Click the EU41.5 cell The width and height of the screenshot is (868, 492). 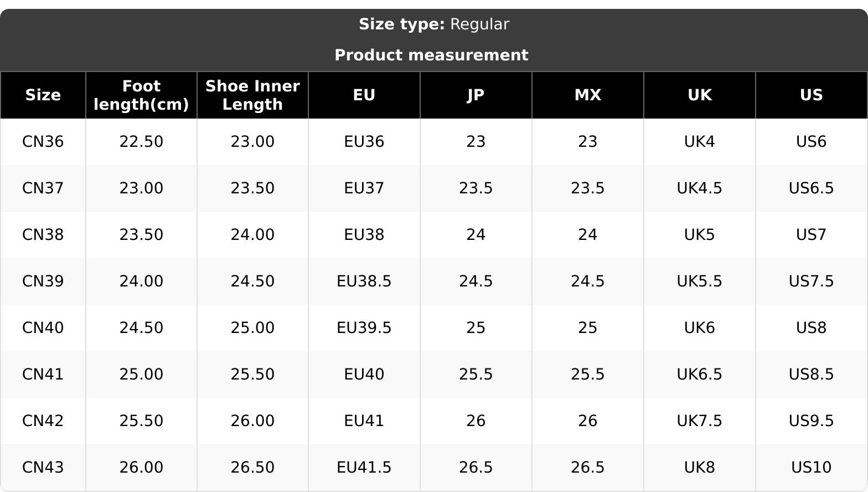364,468
